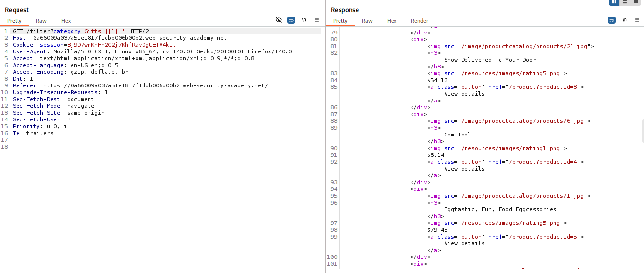
Task: Switch Request view to Hex tab
Action: [66, 21]
